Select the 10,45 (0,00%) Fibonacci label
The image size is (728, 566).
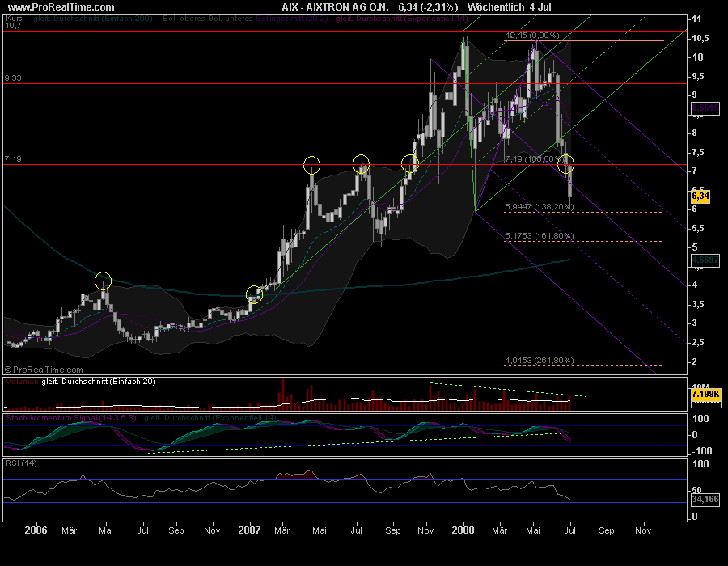pos(532,36)
